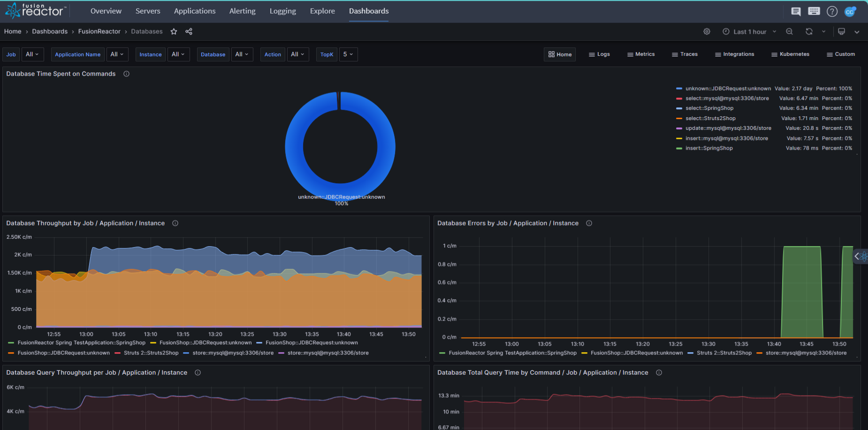Star the Databases dashboard as favorite
This screenshot has height=430, width=868.
[x=174, y=31]
